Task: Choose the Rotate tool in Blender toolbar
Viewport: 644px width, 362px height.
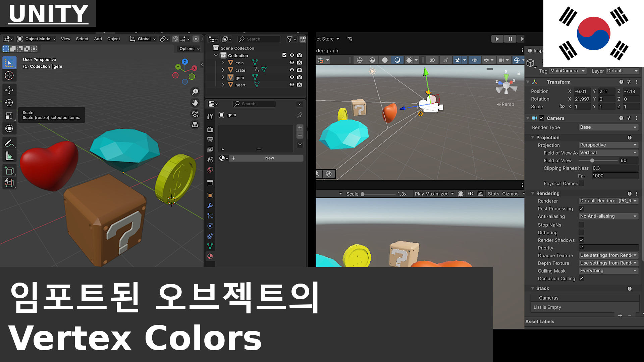Action: [9, 103]
